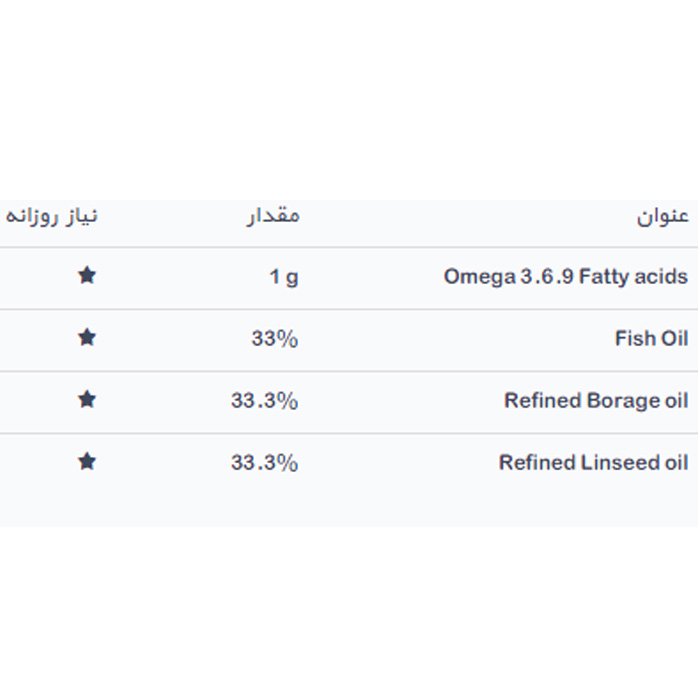Click the blank white area above the table
The width and height of the screenshot is (700, 700).
click(x=350, y=100)
